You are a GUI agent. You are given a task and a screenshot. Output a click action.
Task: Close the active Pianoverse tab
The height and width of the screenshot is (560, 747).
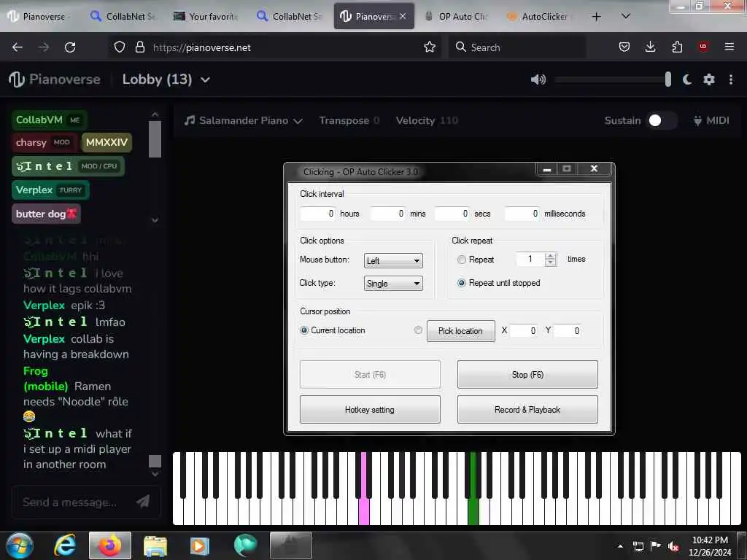click(403, 16)
